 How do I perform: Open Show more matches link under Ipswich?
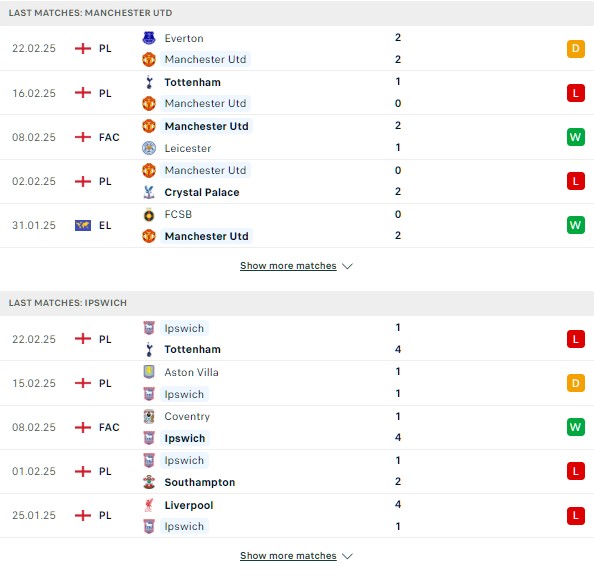coord(288,556)
